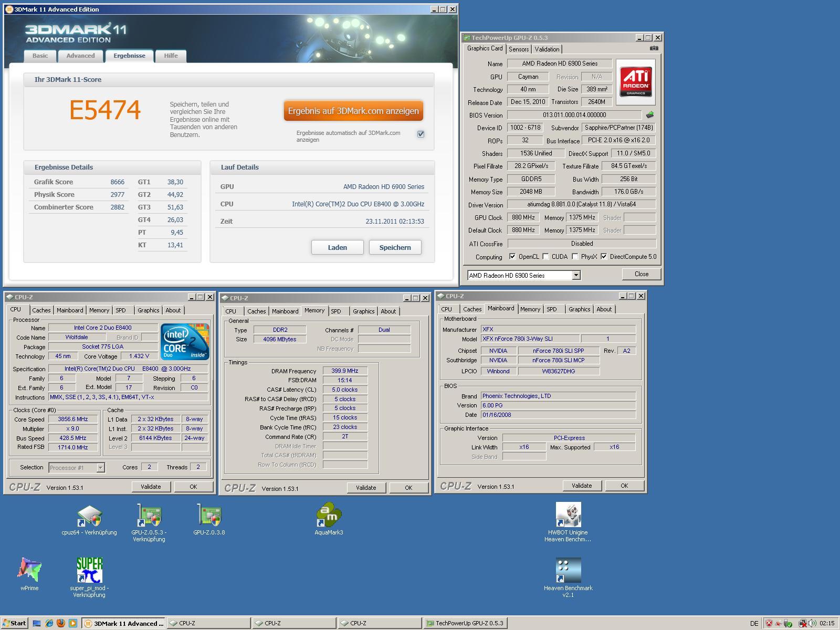Screen dimensions: 840x630
Task: Click the taskbar clock 02:15
Action: [x=826, y=623]
